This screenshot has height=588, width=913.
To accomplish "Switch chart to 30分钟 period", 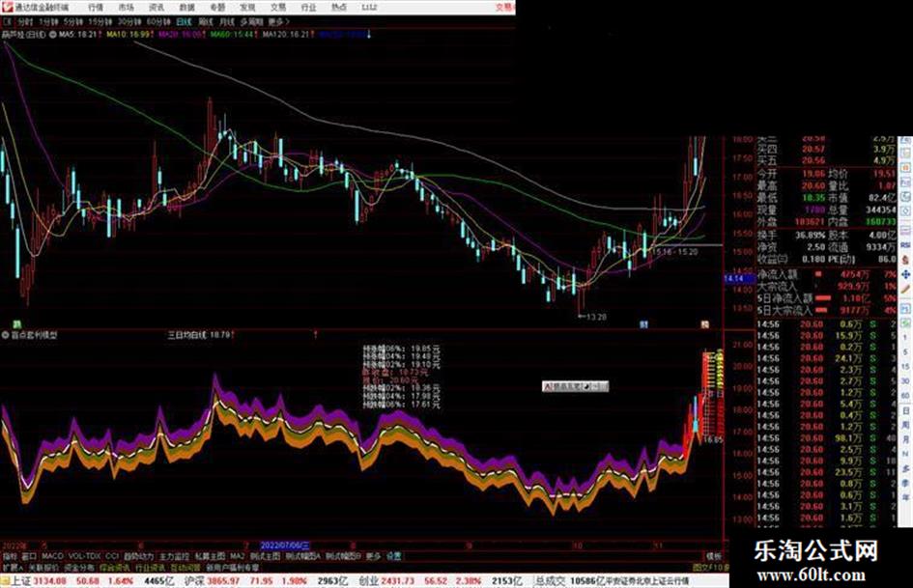I will (129, 21).
